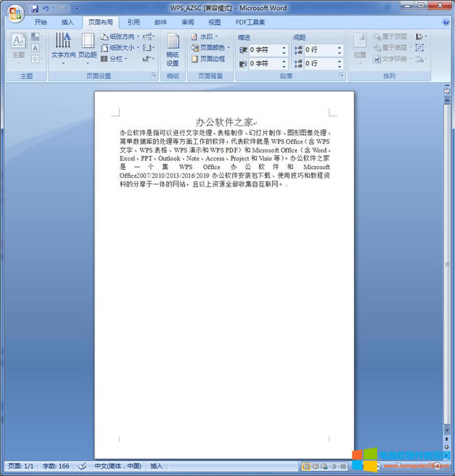Open the 水印 watermark dropdown
Viewport: 455px width, 476px height.
(x=205, y=37)
